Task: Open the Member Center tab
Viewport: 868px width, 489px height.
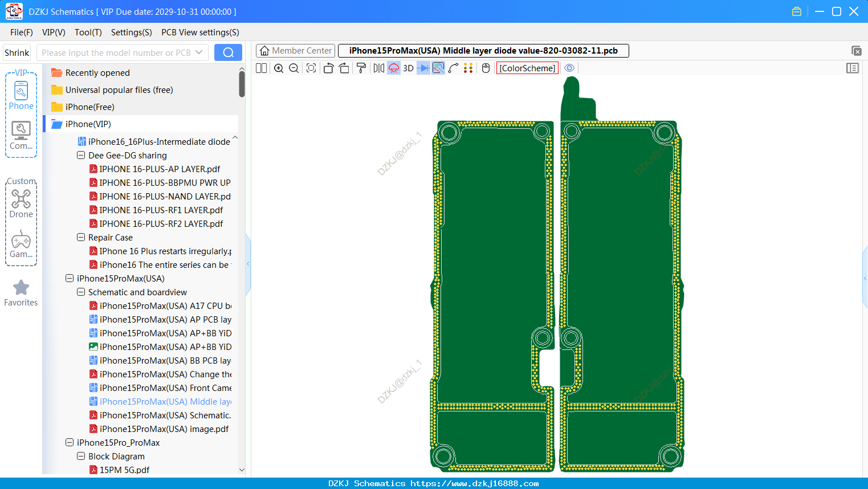Action: click(295, 51)
